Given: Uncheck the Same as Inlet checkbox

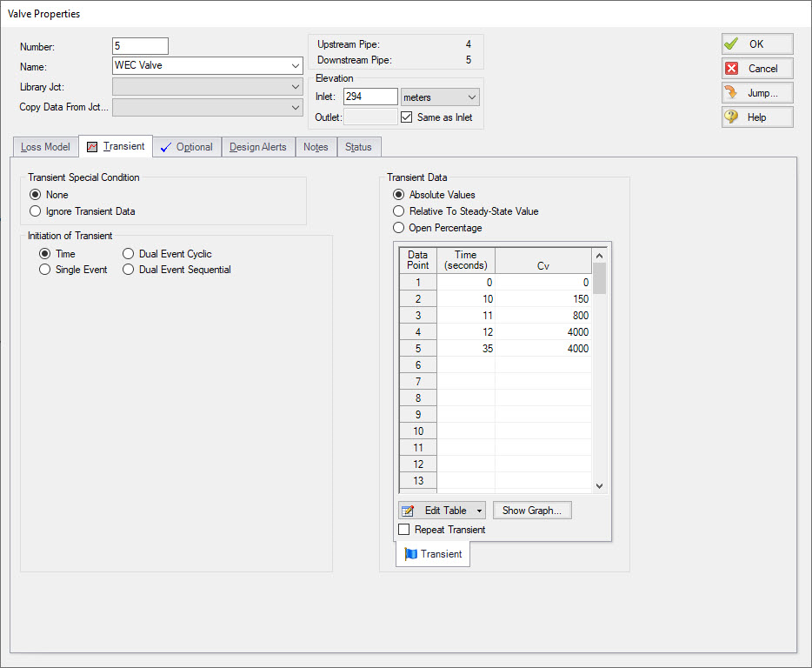Looking at the screenshot, I should pos(407,117).
